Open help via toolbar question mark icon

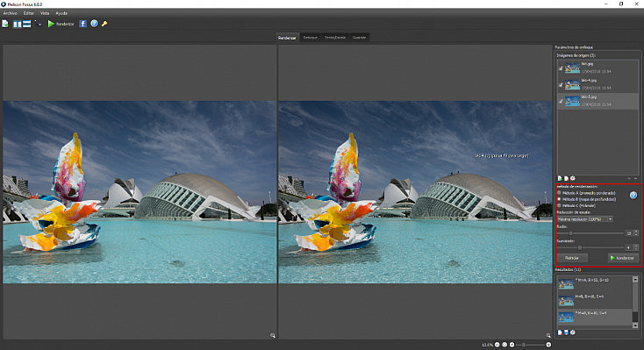pos(94,24)
